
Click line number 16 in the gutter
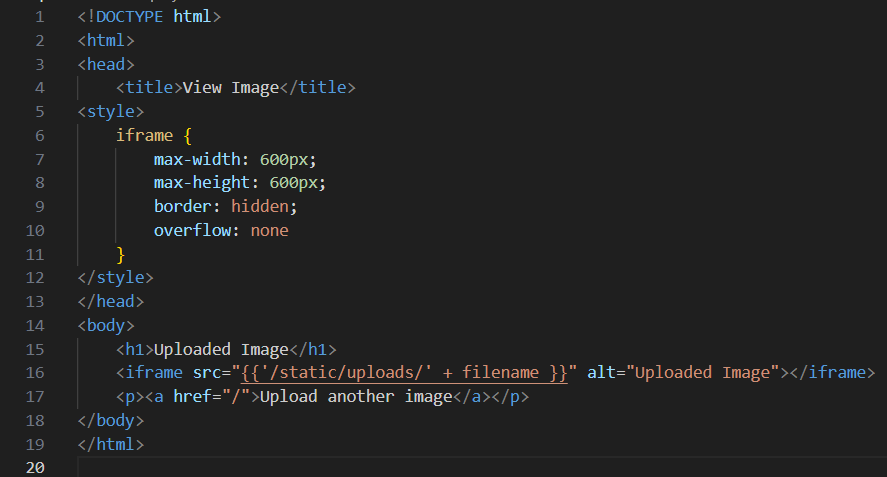click(35, 373)
